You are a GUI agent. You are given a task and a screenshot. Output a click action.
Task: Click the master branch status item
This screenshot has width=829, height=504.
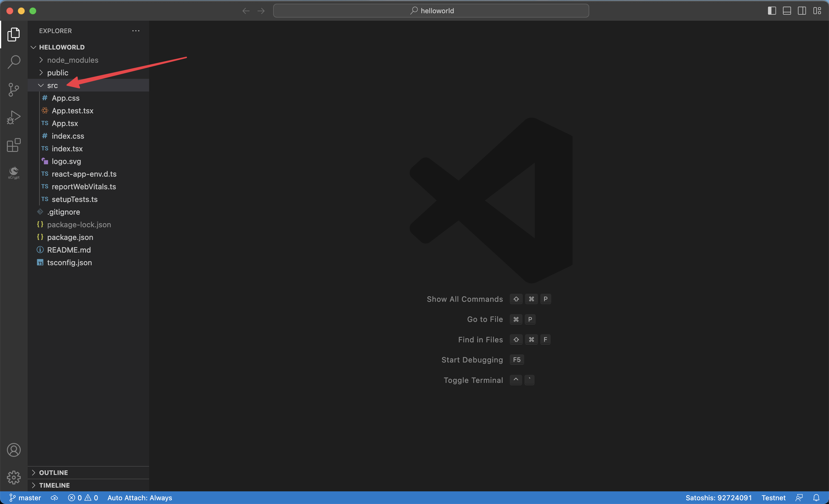pos(25,498)
